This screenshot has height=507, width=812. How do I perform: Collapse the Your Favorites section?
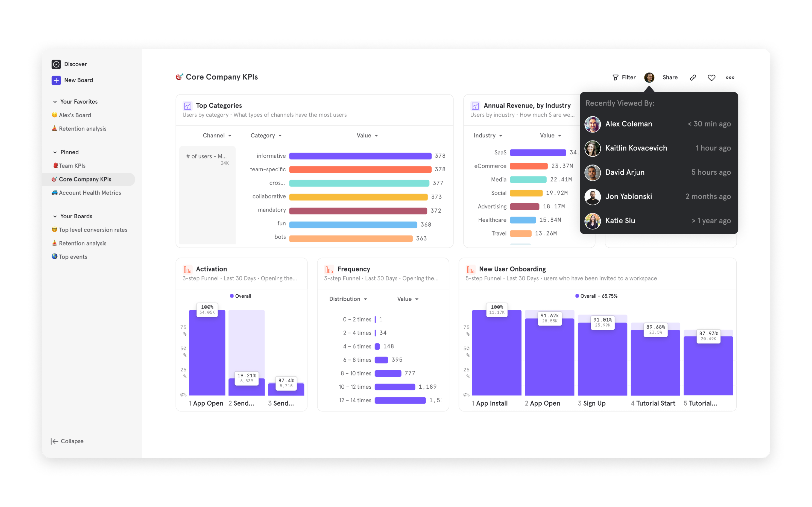point(55,102)
